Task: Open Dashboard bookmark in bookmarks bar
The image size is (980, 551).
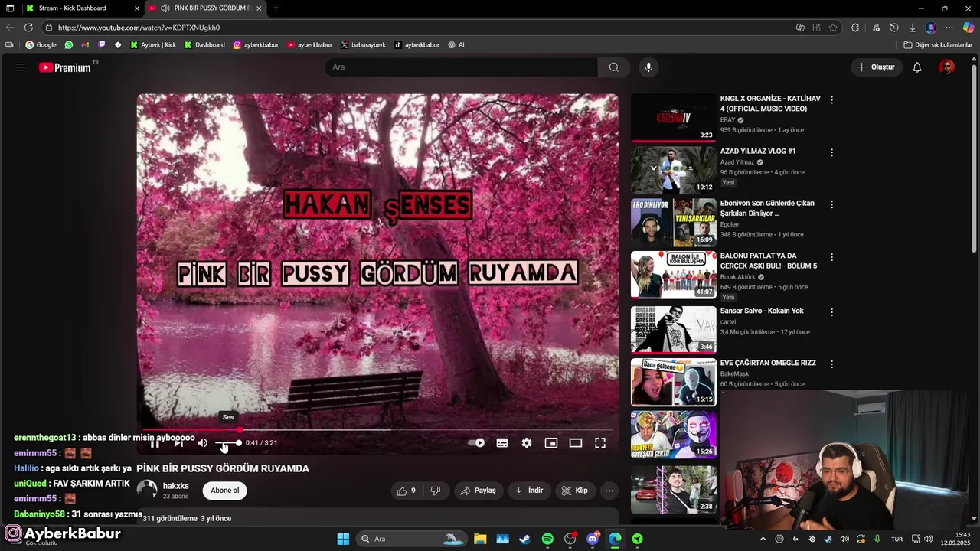Action: coord(204,45)
